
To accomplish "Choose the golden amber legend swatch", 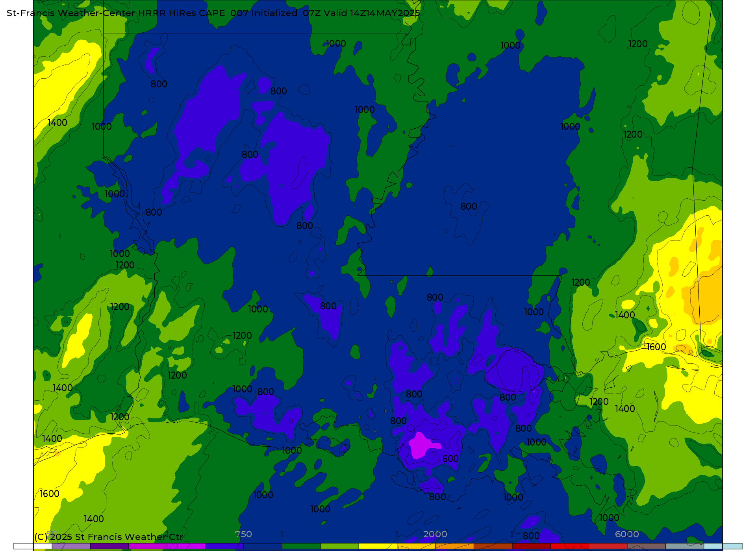I will click(x=416, y=546).
